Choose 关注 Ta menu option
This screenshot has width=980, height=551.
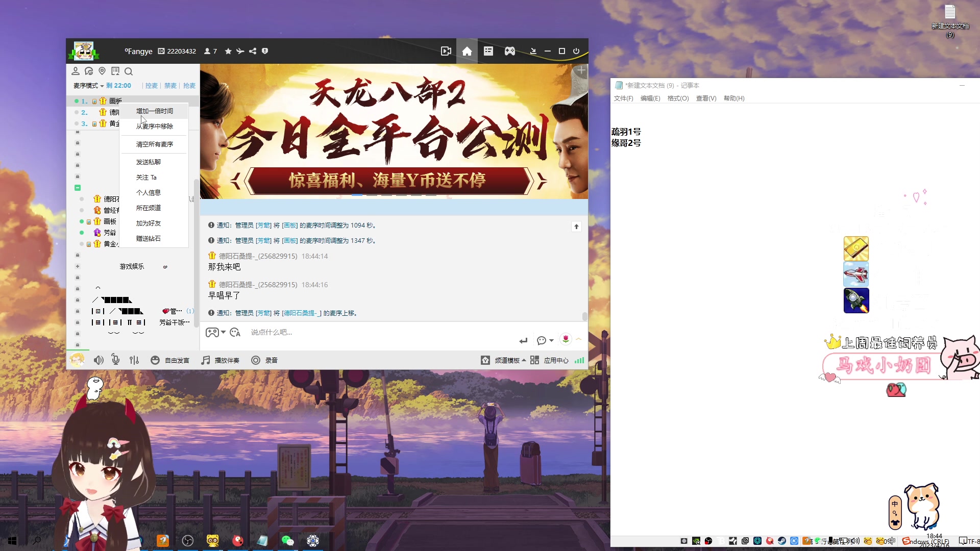146,178
